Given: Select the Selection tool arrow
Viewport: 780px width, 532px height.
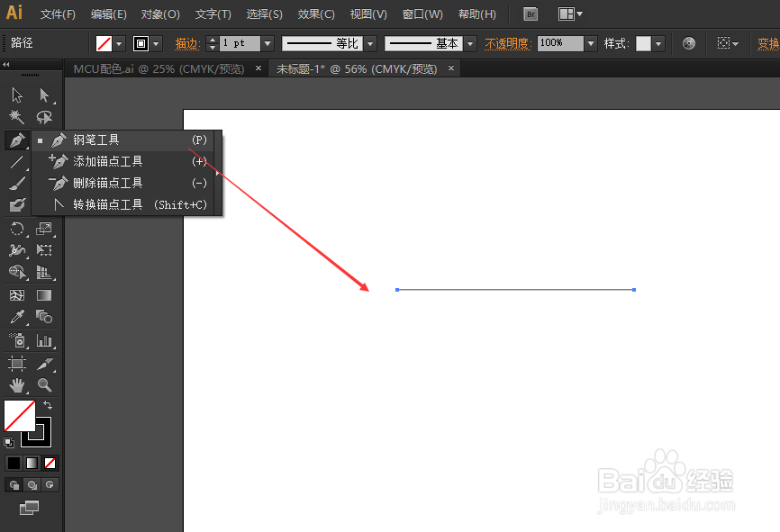Looking at the screenshot, I should point(17,95).
